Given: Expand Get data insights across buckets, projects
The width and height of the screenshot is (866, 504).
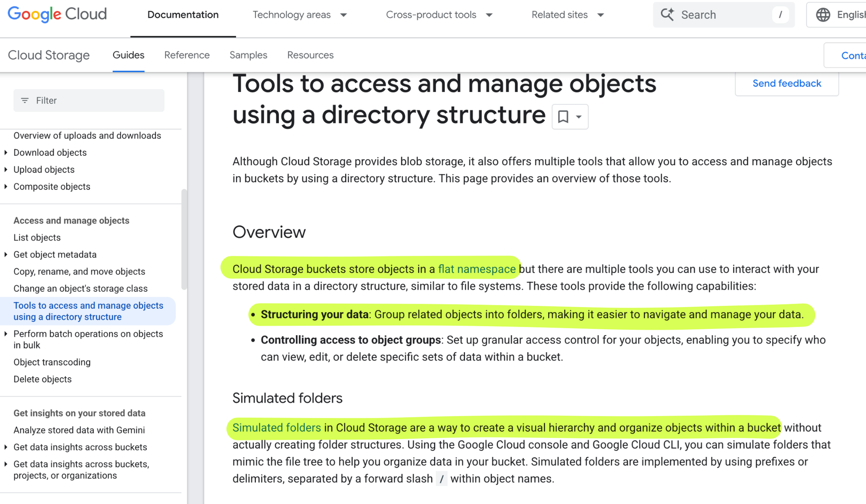Looking at the screenshot, I should click(6, 464).
